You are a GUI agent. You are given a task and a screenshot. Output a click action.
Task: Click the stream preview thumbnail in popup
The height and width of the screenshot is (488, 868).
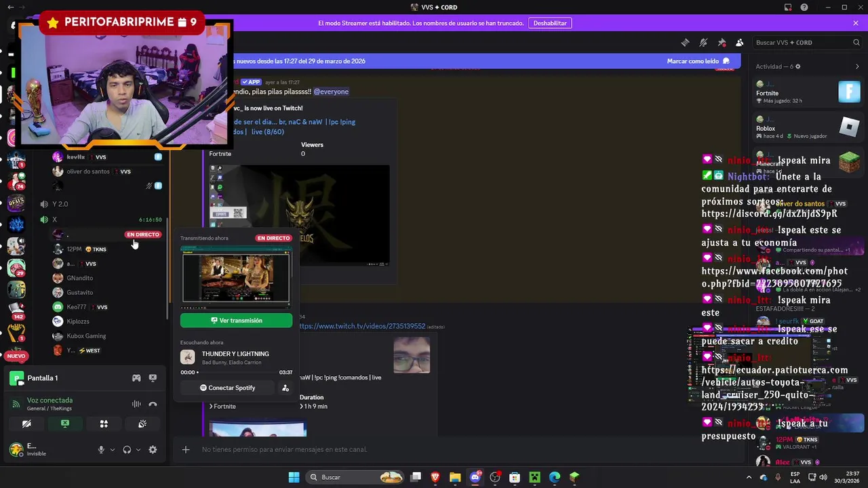pos(236,277)
